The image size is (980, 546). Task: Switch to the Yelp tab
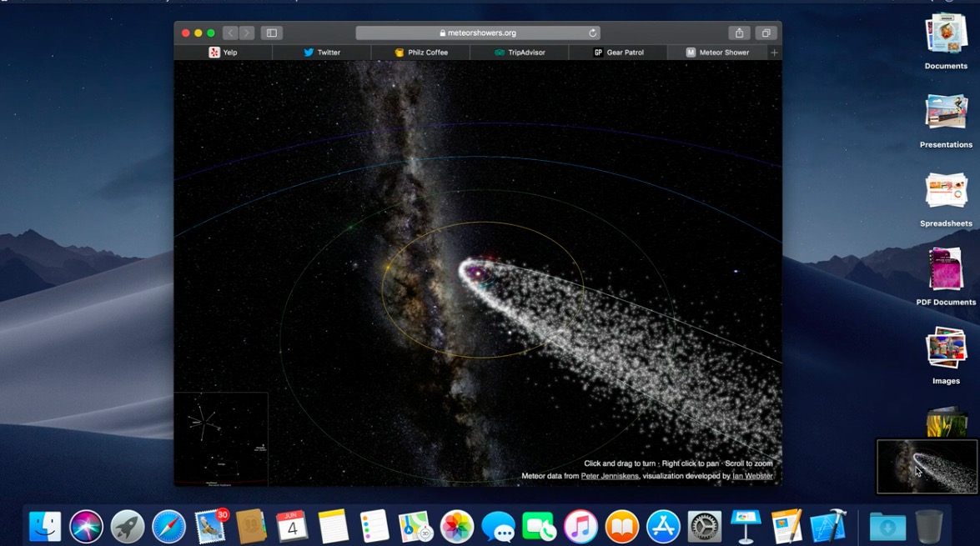coord(223,53)
